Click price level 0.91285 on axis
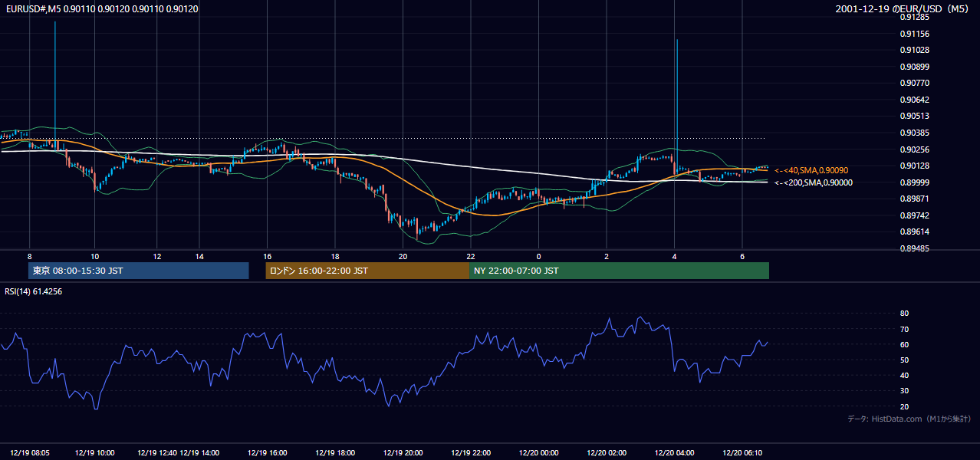Image resolution: width=980 pixels, height=460 pixels. (914, 17)
